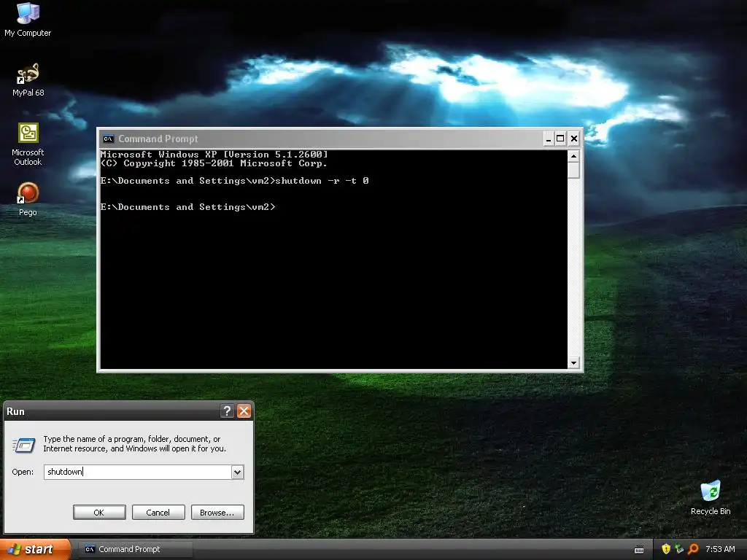This screenshot has width=747, height=560.
Task: Click the Run dialog help question button
Action: 228,411
